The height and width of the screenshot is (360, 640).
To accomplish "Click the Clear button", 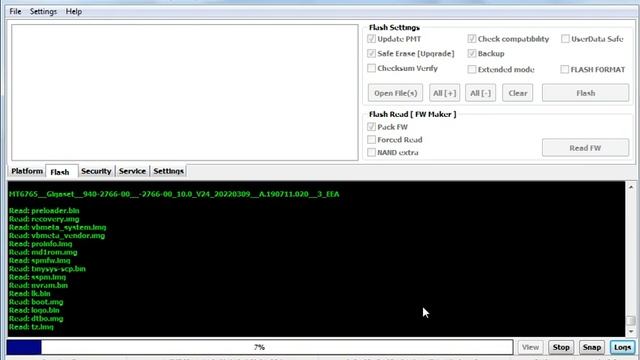I will (518, 93).
